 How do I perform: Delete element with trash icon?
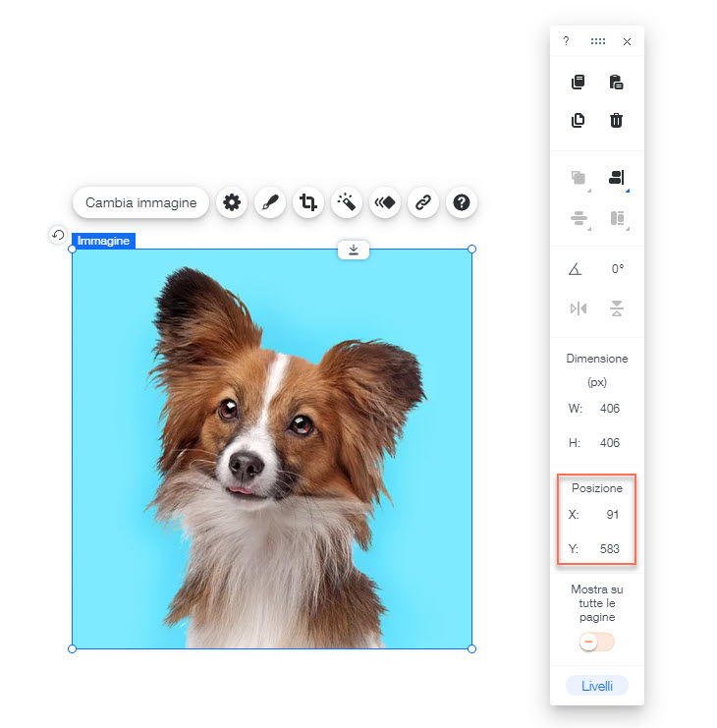coord(616,120)
